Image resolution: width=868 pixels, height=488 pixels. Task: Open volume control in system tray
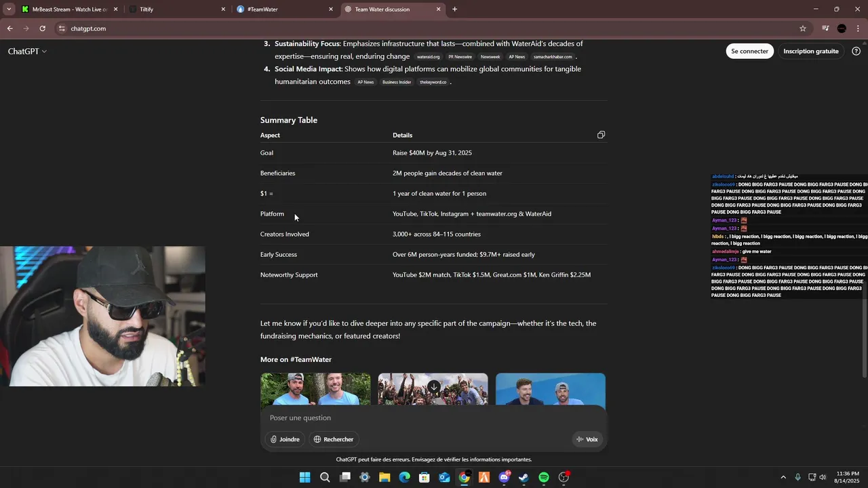[823, 477]
